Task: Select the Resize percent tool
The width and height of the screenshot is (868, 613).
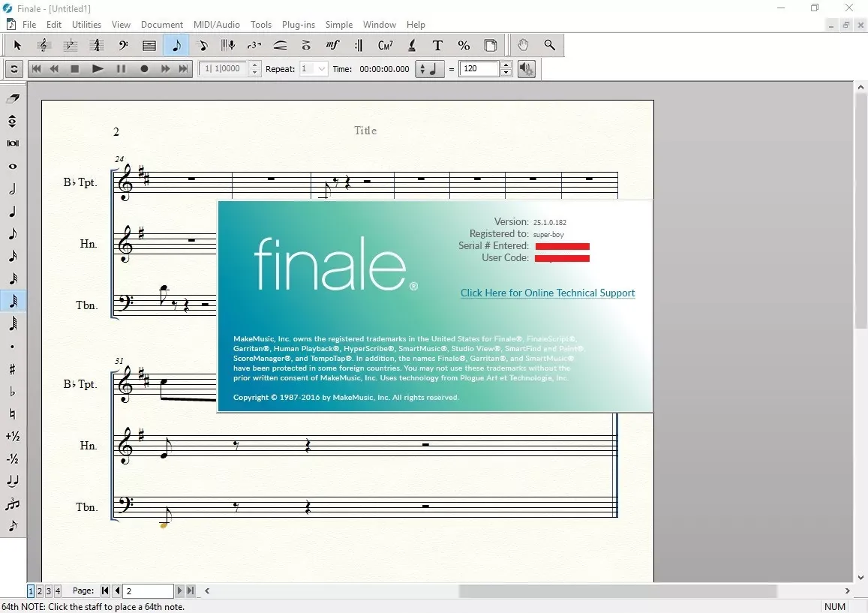Action: [464, 46]
